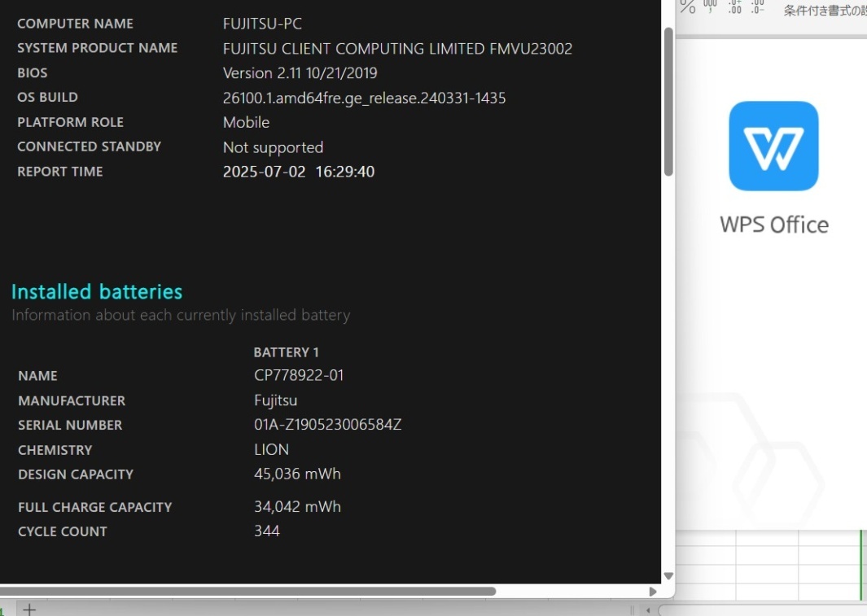Click the WPS Office logo icon
The image size is (867, 616).
pyautogui.click(x=773, y=146)
